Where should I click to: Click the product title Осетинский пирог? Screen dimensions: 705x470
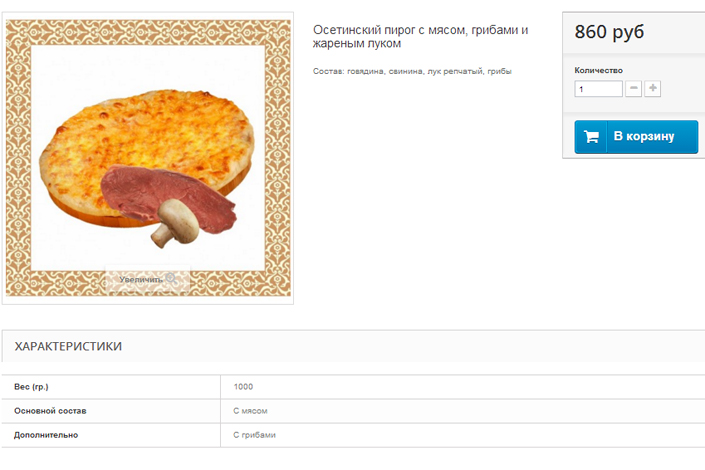420,36
